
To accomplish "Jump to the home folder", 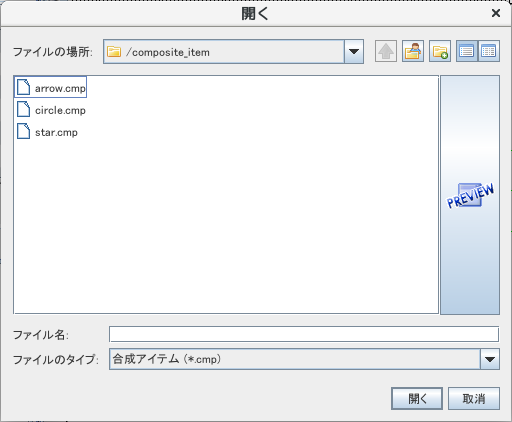I will (413, 51).
